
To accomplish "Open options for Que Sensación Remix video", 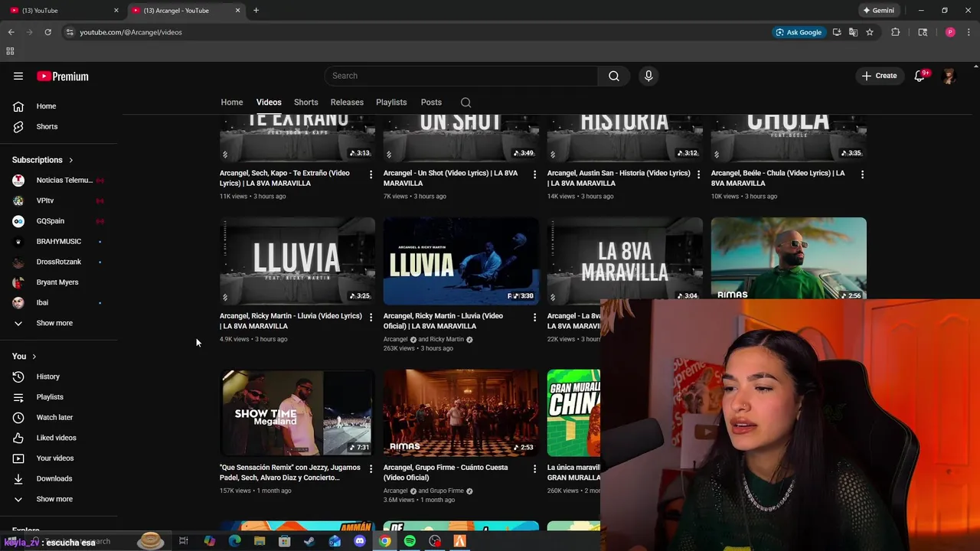I will (x=371, y=469).
